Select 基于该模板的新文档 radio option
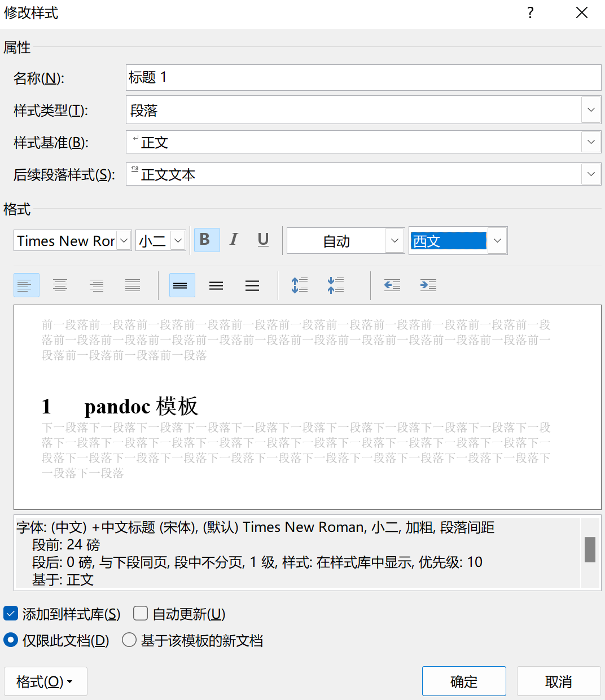The image size is (605, 700). (129, 640)
